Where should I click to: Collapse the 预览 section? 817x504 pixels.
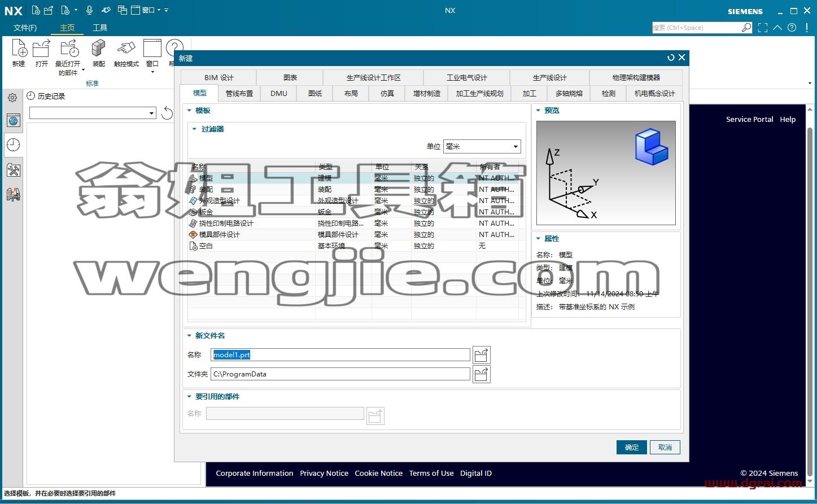point(539,111)
